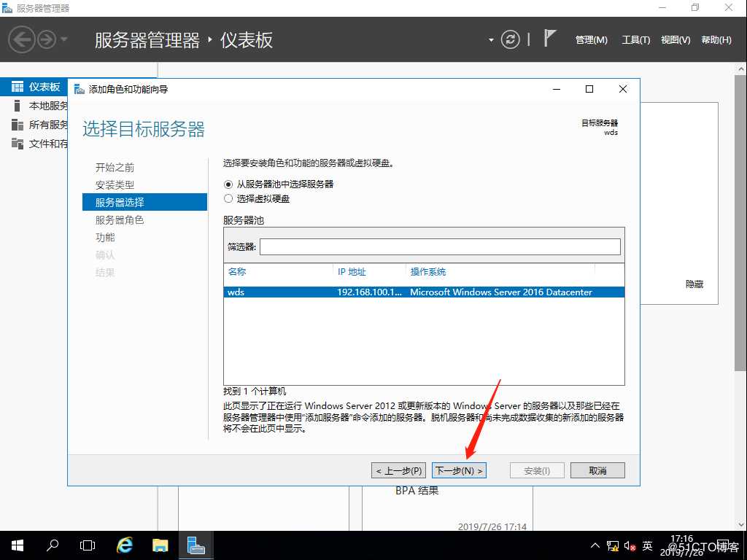Sort by IP 地址 column header
747x560 pixels.
pos(352,272)
